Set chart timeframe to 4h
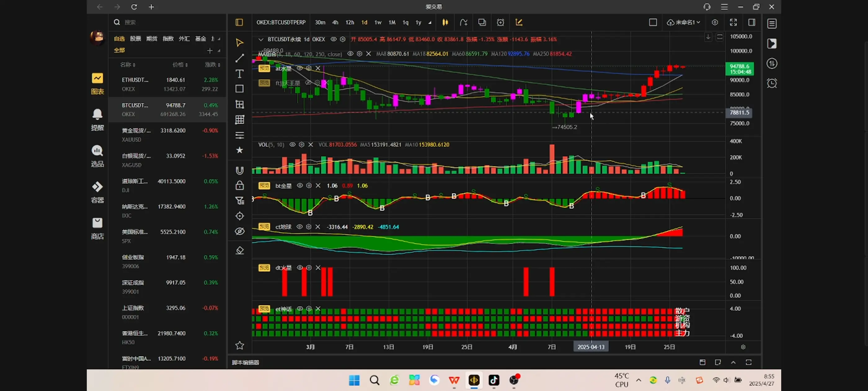This screenshot has width=868, height=391. point(335,22)
